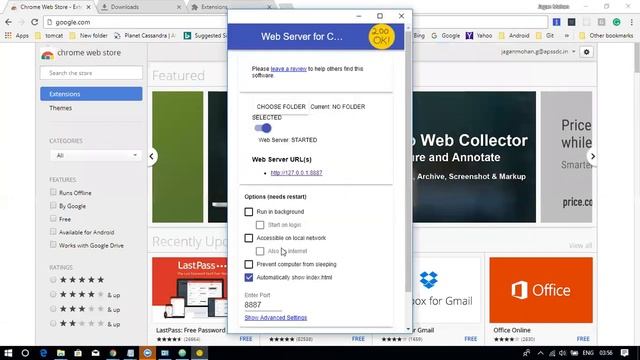Check the By Google feature filter
Screen dimensions: 640x360
(x=53, y=205)
